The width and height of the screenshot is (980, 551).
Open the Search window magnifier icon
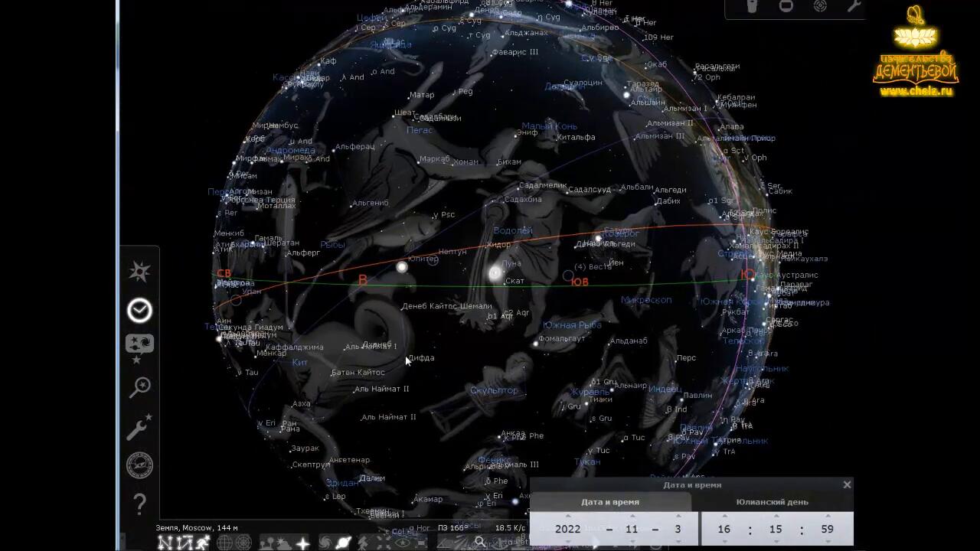[139, 387]
